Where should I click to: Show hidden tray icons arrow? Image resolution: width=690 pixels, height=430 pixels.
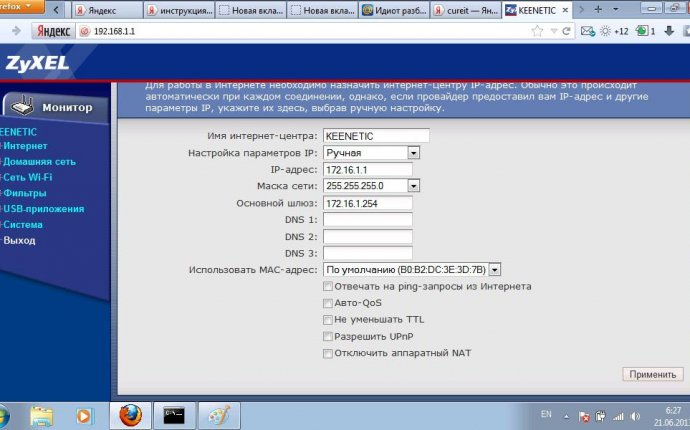pos(566,416)
